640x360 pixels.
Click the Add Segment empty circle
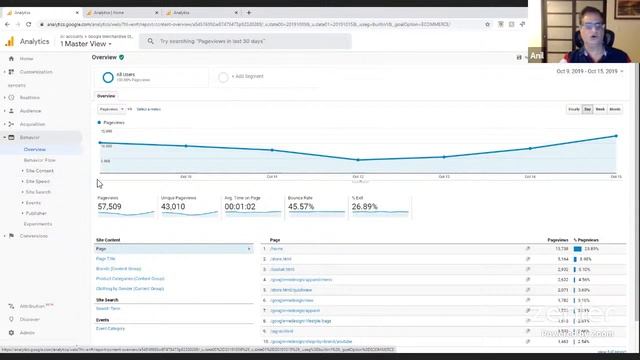[223, 77]
